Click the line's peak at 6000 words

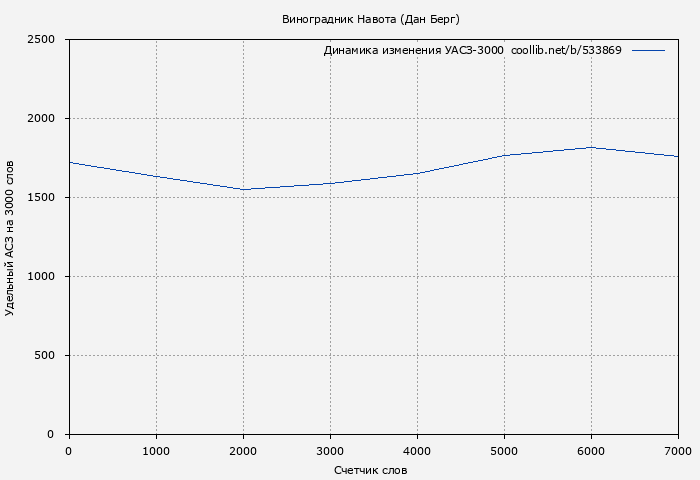591,148
